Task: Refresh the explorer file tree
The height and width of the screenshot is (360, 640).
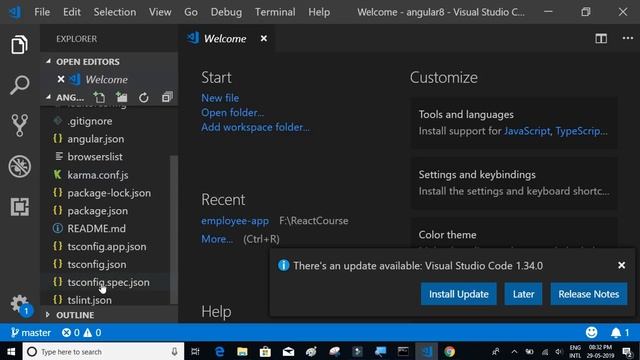Action: pos(144,98)
